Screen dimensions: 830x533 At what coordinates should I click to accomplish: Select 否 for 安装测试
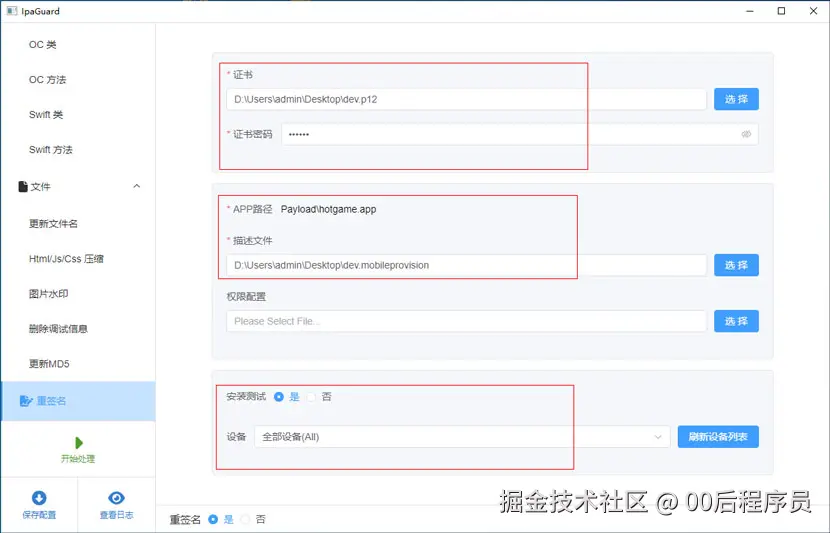(311, 396)
